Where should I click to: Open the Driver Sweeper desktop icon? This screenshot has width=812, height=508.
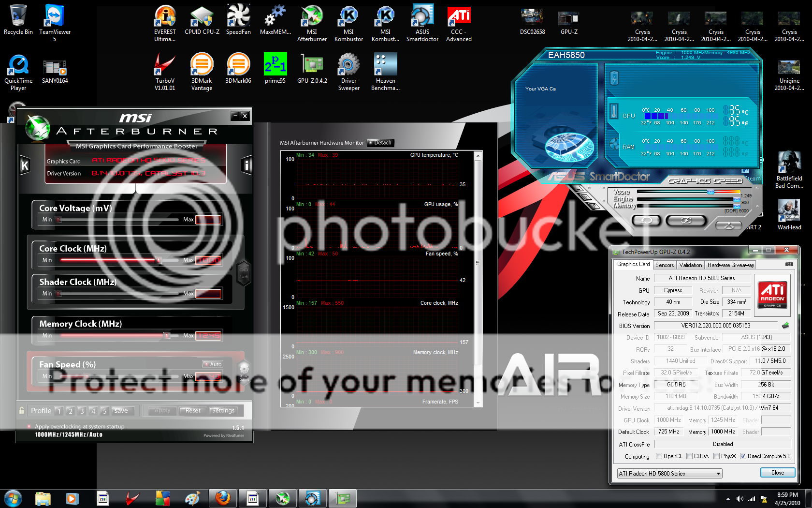349,72
